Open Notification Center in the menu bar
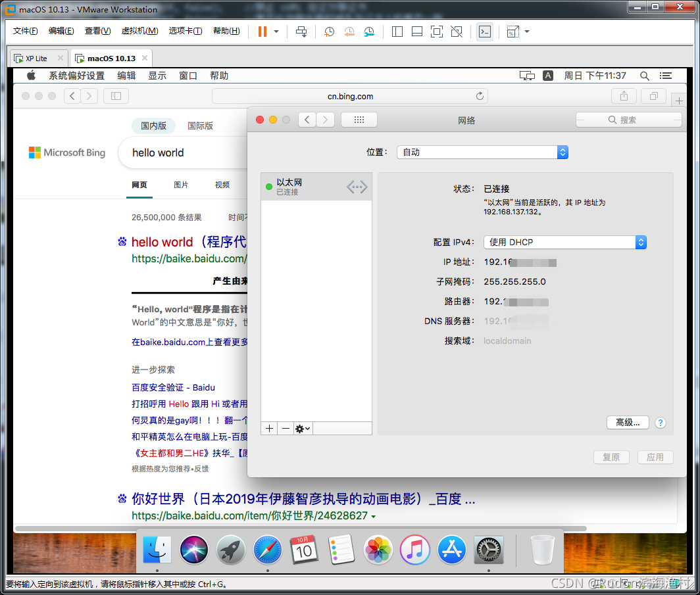 (666, 76)
